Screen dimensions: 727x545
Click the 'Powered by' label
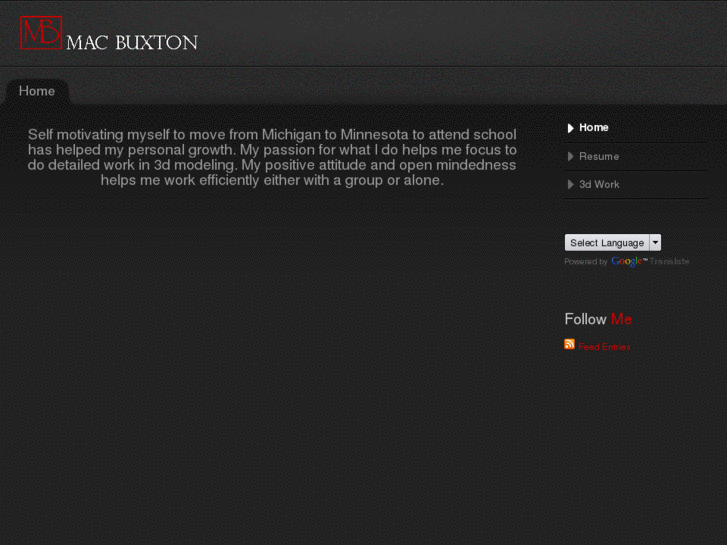pyautogui.click(x=586, y=262)
